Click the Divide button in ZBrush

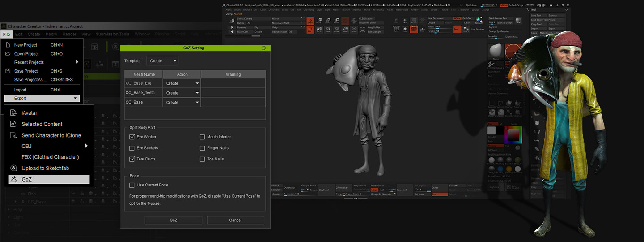[x=440, y=188]
